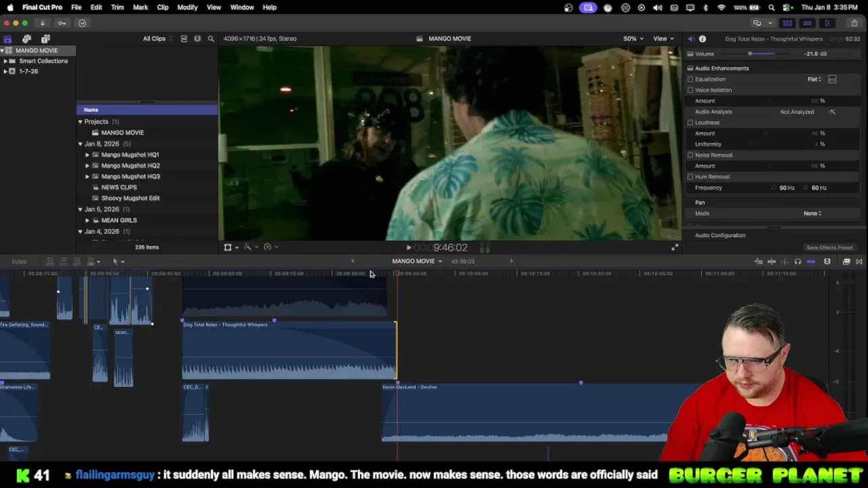This screenshot has width=868, height=488.
Task: Open the viewer View dropdown
Action: [x=663, y=39]
